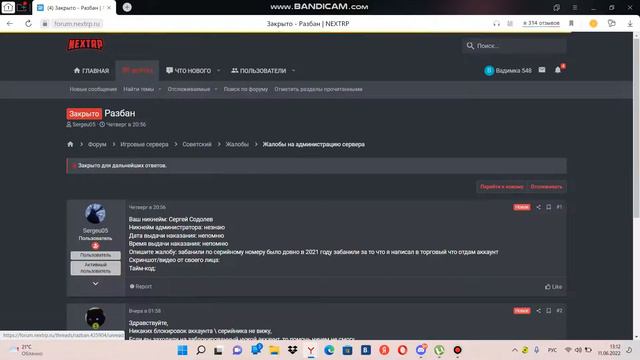Share post #2 via share icon
The height and width of the screenshot is (360, 640).
pyautogui.click(x=538, y=311)
